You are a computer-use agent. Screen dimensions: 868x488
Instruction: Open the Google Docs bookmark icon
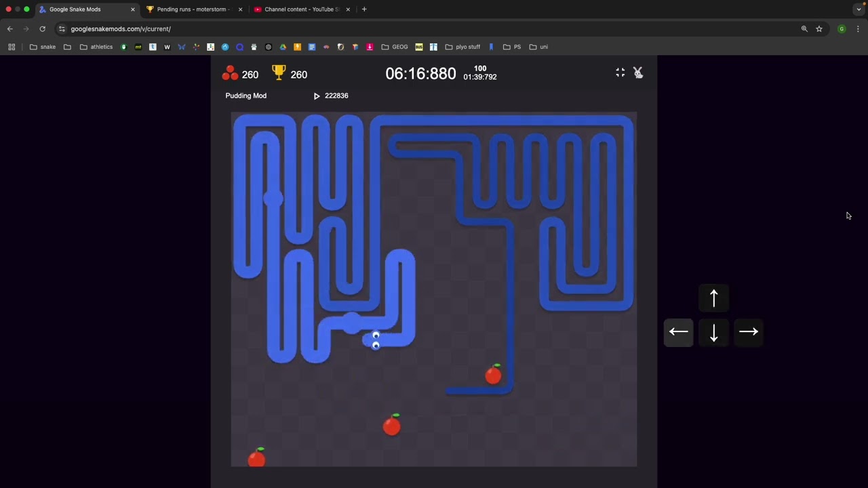pos(312,47)
